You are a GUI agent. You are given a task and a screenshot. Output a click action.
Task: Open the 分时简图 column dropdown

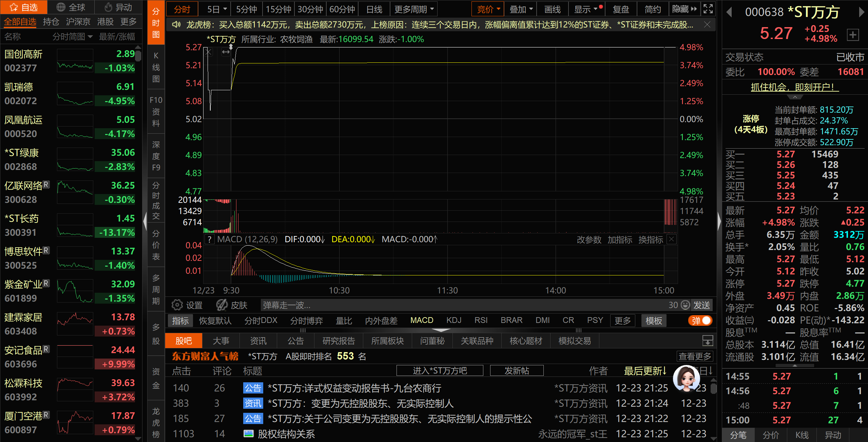click(72, 37)
